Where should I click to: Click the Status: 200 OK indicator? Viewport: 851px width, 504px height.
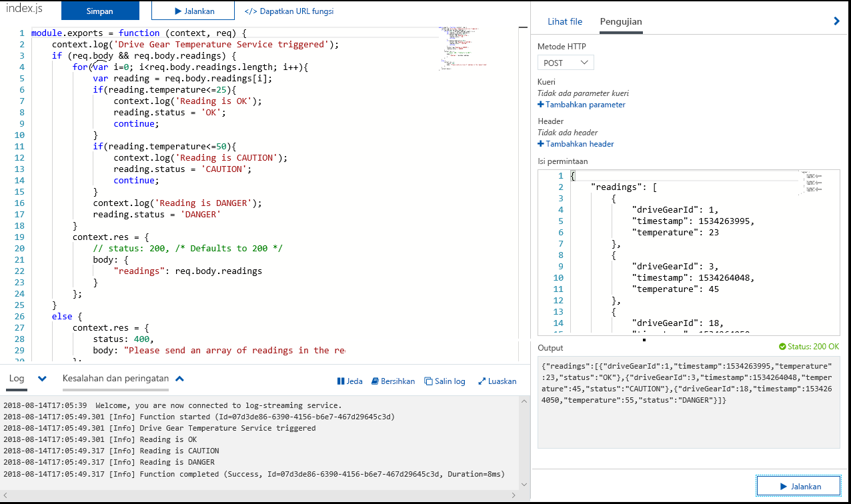pos(809,347)
